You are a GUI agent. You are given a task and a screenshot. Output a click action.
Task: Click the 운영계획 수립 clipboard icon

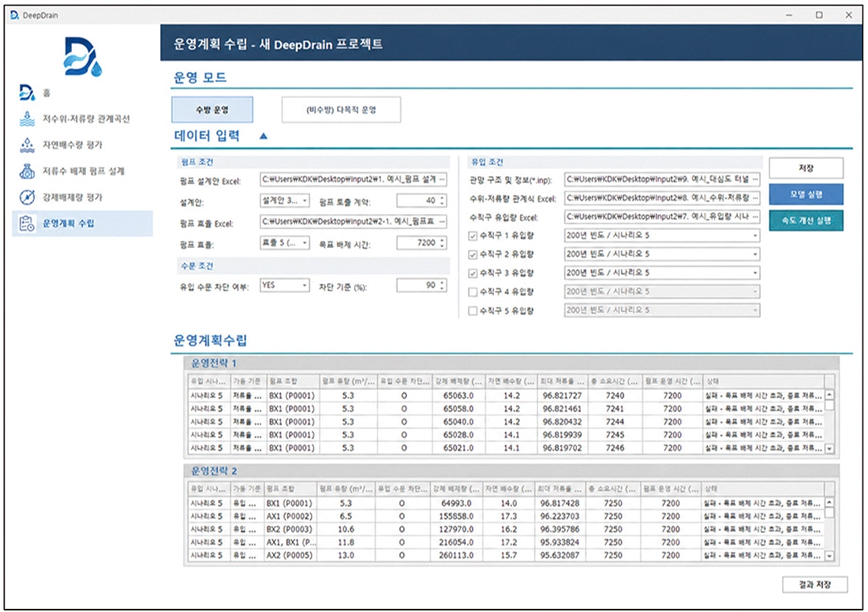(27, 223)
